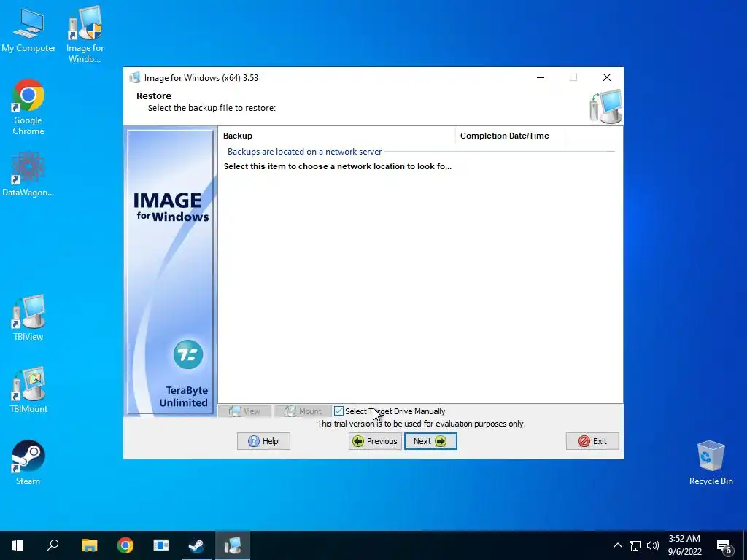This screenshot has width=747, height=560.
Task: Open TBIMount desktop shortcut
Action: (28, 389)
